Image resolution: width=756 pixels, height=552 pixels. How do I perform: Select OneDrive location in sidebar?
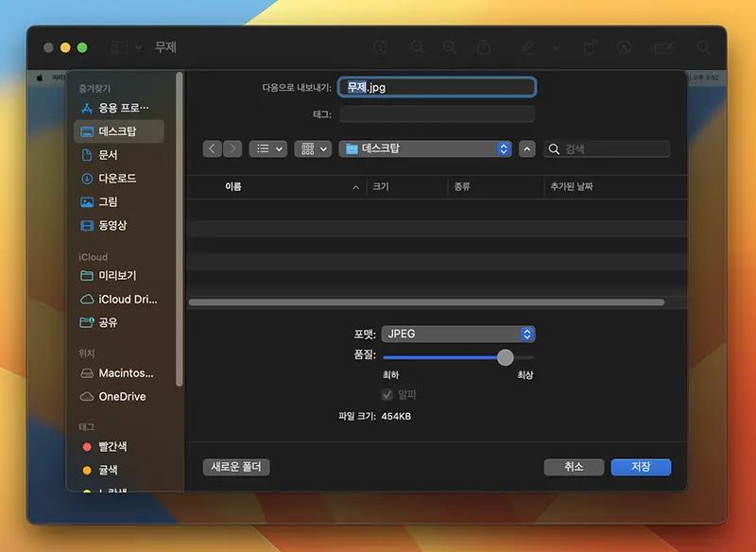coord(119,396)
